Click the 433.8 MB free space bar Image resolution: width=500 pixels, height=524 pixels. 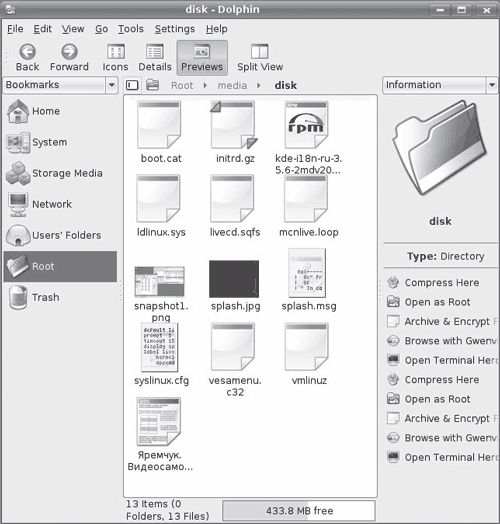[x=299, y=511]
